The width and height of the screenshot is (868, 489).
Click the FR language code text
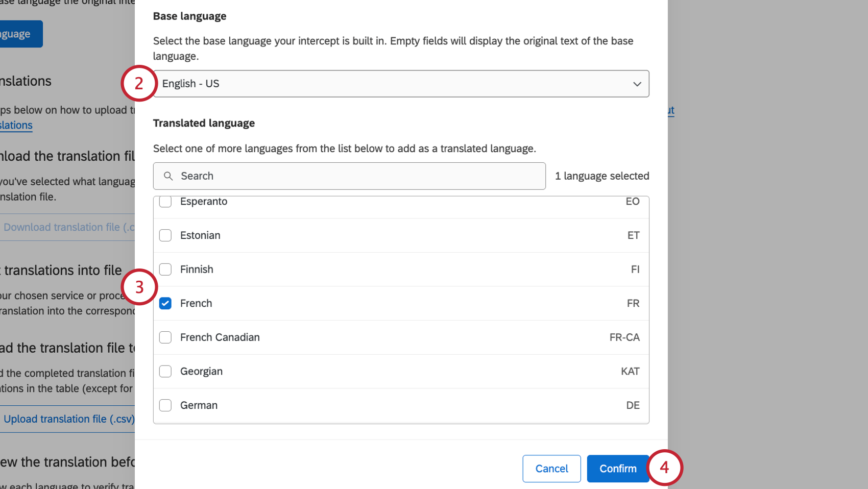(633, 303)
